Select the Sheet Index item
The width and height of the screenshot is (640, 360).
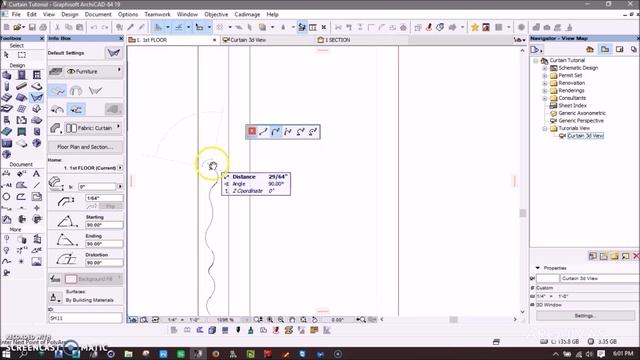[x=572, y=105]
